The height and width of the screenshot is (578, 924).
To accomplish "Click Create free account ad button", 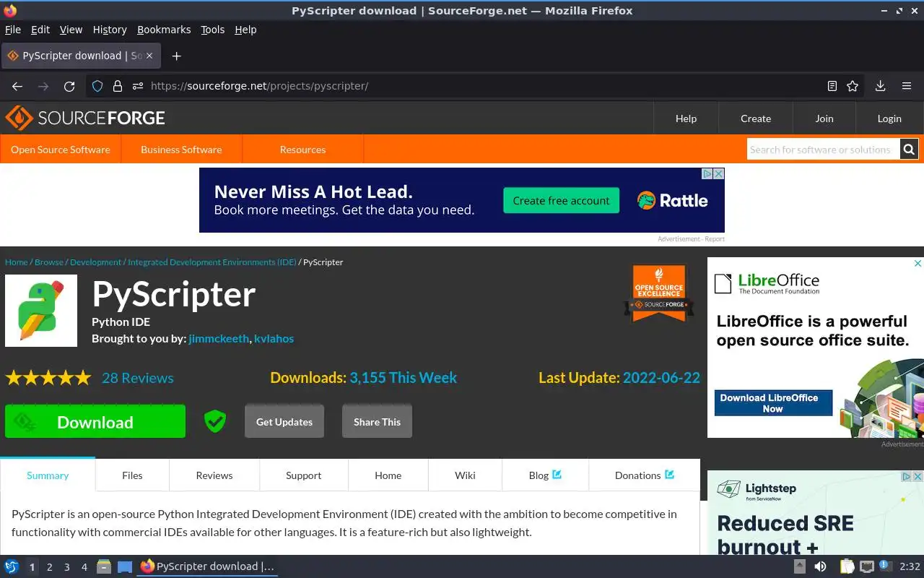I will (x=561, y=201).
